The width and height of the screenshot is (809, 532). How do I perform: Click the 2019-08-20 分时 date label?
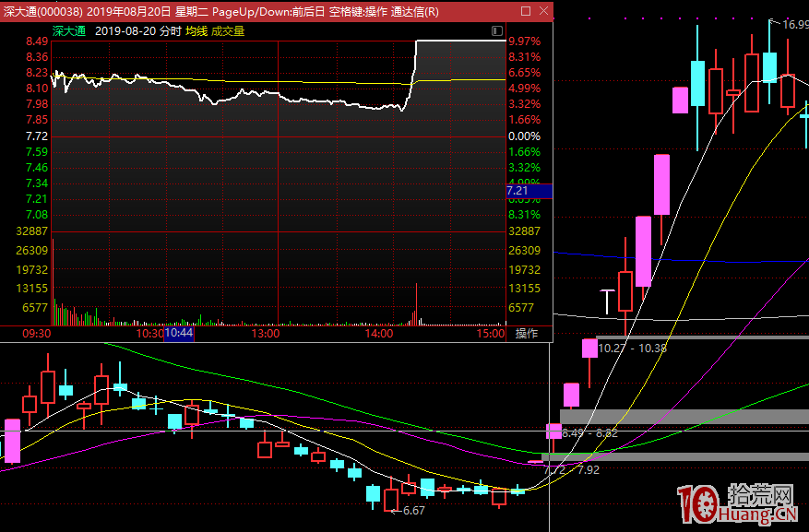point(138,30)
